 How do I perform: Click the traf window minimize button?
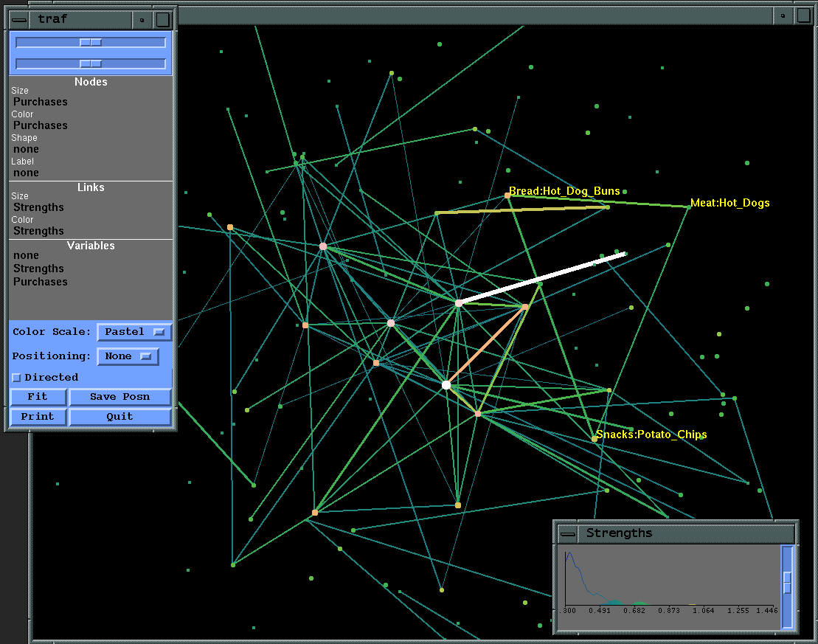pyautogui.click(x=143, y=20)
